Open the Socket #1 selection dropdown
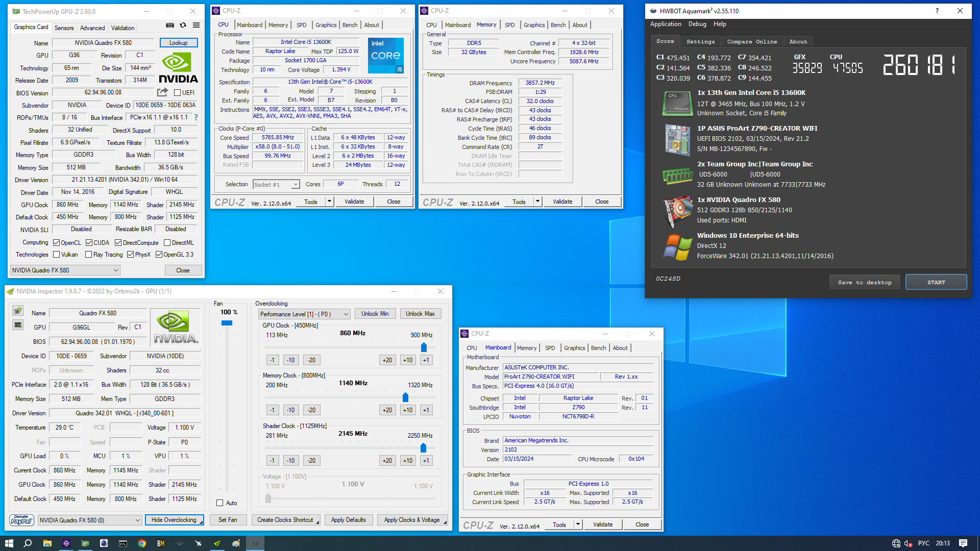 [276, 185]
